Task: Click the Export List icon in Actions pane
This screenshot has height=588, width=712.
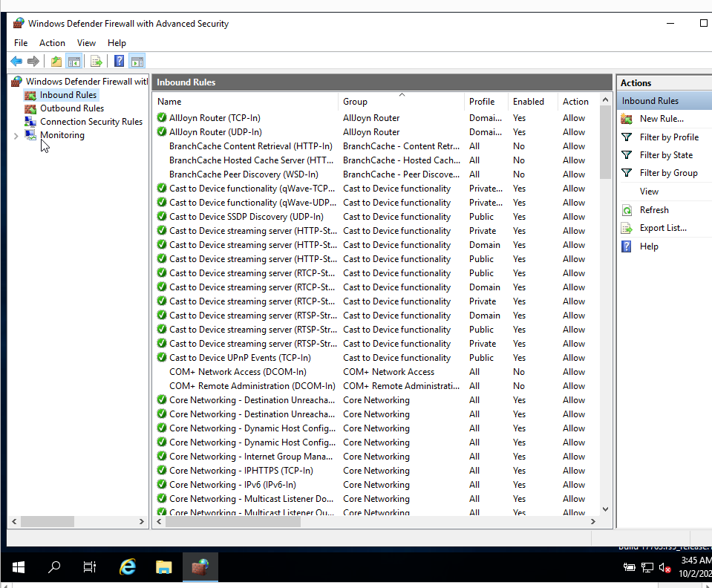Action: click(x=627, y=228)
